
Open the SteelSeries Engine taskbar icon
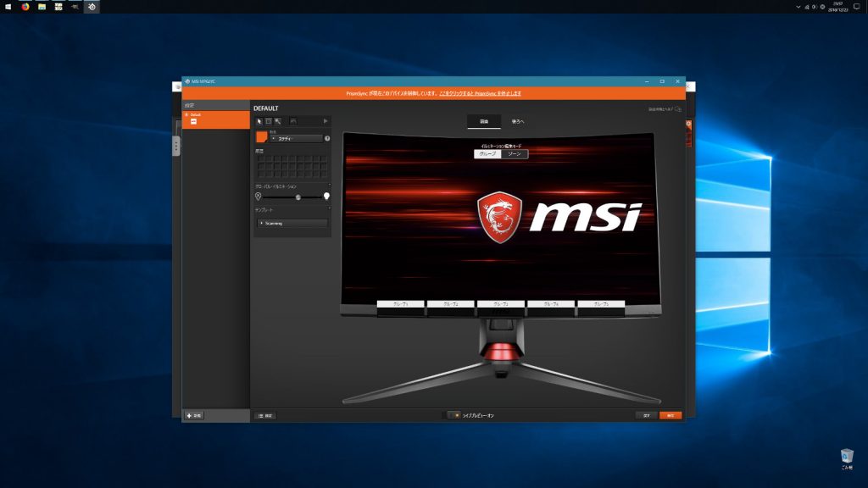[x=92, y=7]
